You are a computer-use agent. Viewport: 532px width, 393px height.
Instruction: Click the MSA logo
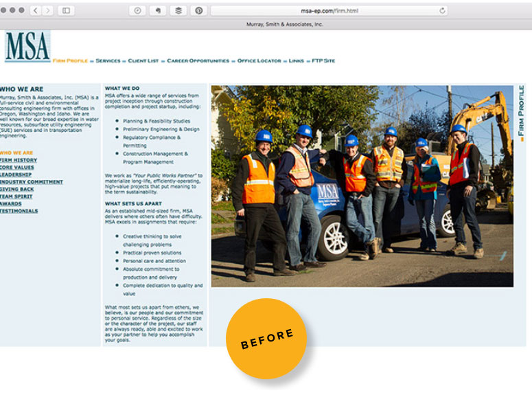[28, 46]
